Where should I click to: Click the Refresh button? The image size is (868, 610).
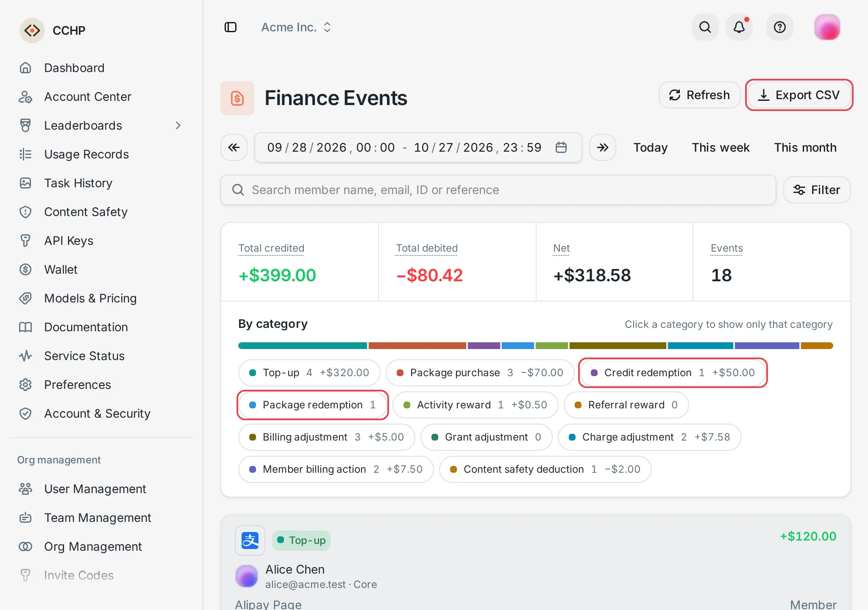point(699,95)
